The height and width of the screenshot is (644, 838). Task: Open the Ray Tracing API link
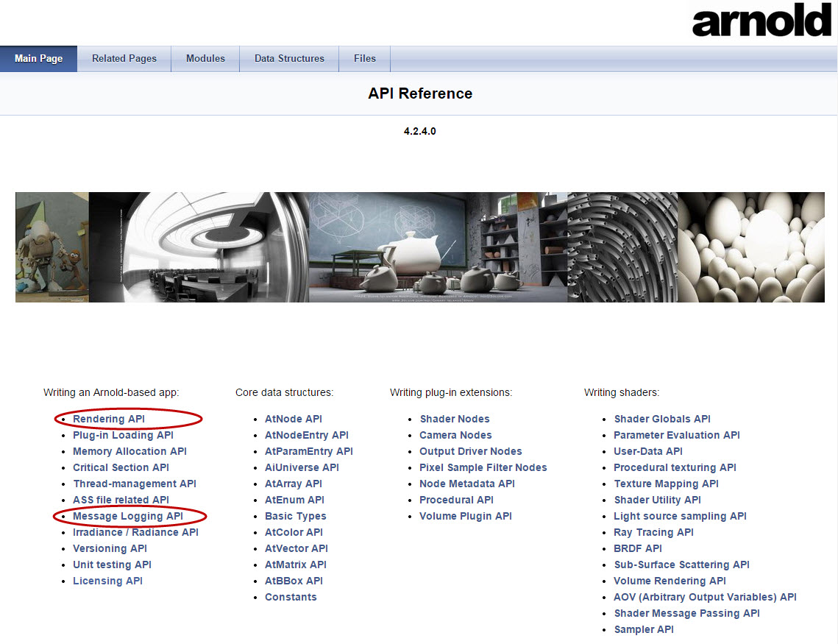tap(653, 532)
